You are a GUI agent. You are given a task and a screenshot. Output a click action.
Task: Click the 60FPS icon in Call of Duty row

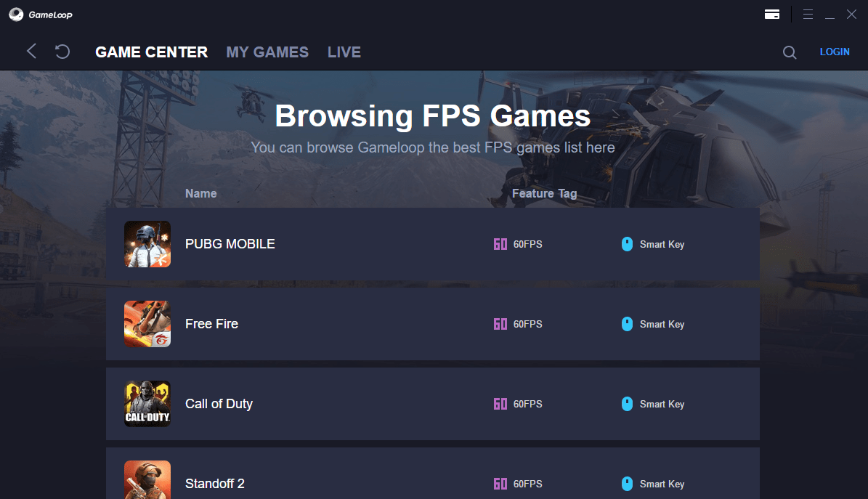point(500,404)
